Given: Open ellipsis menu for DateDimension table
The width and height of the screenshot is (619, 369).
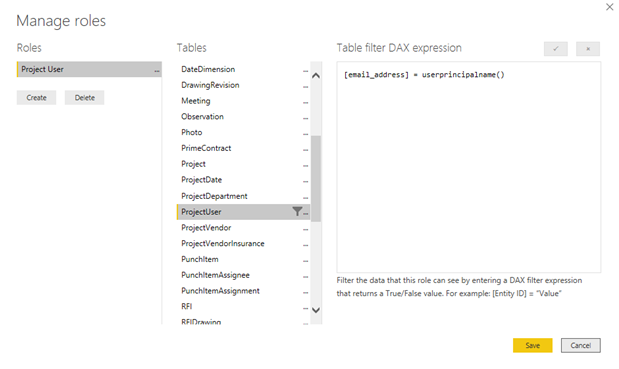Looking at the screenshot, I should (305, 71).
